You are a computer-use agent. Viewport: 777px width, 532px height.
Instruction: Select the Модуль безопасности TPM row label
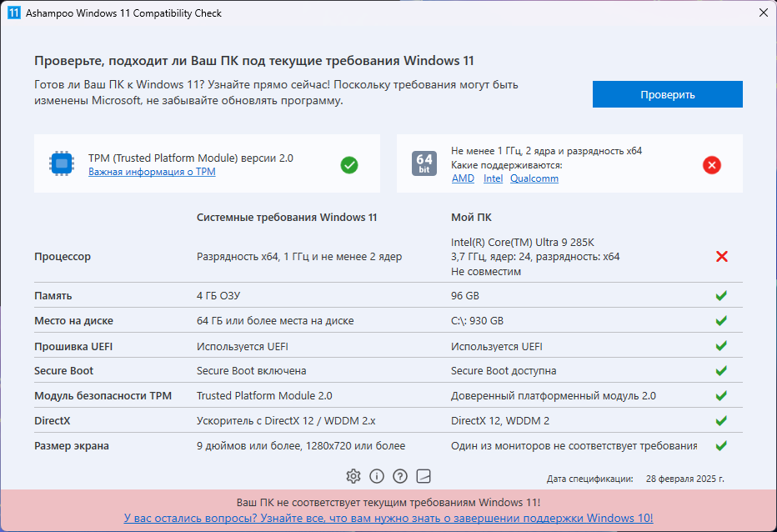[x=103, y=395]
